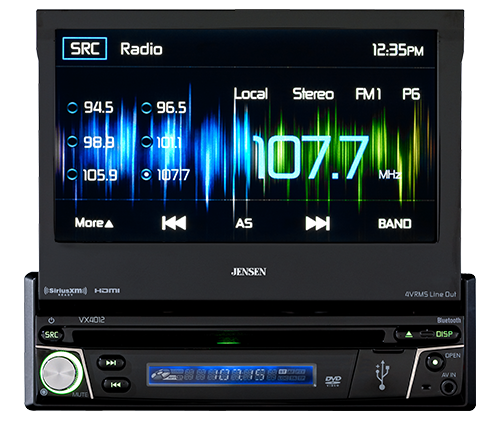Viewport: 500px width, 421px height.
Task: Click the OPEN screen release button
Action: coord(435,362)
